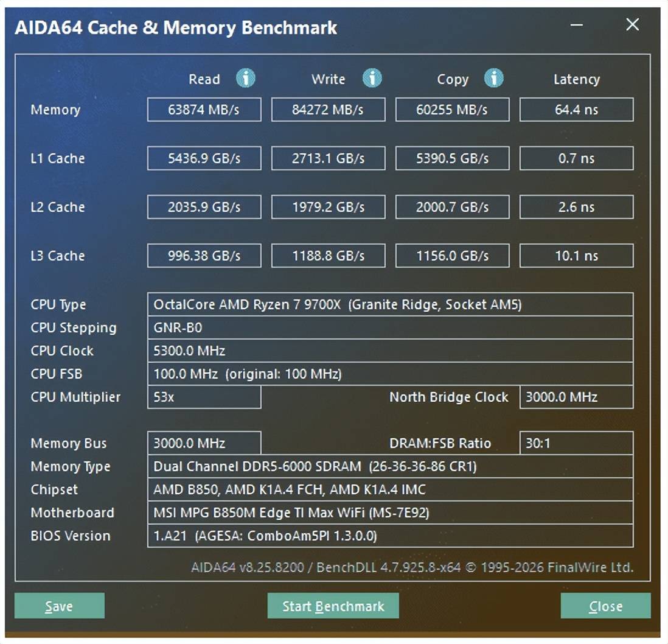
Task: Click the BIOS Version field
Action: coord(389,536)
